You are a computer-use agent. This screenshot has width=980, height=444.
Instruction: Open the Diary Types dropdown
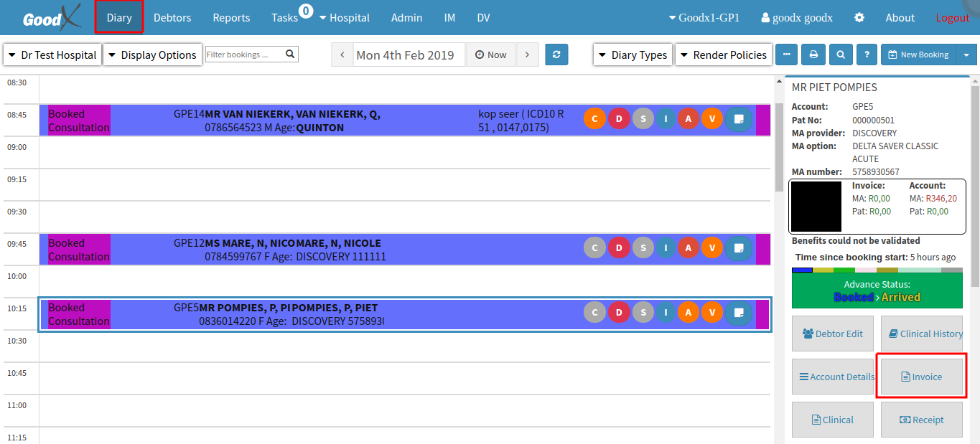coord(633,55)
